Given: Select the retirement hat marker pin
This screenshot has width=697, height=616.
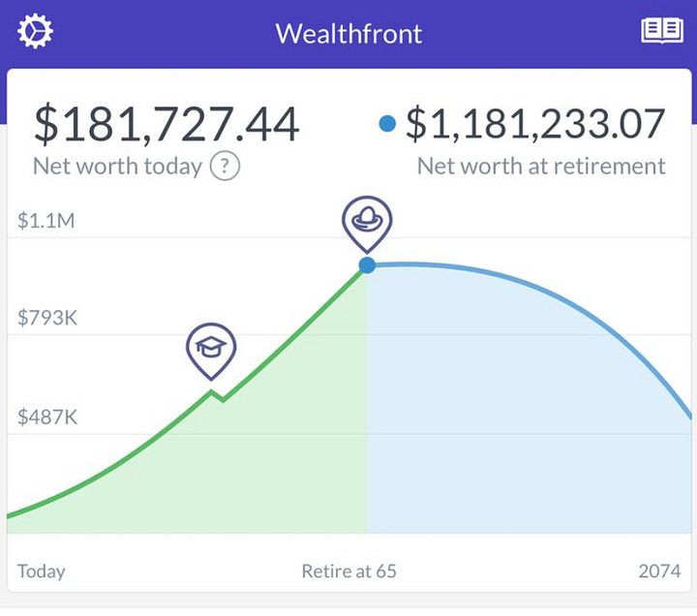Looking at the screenshot, I should point(367,224).
